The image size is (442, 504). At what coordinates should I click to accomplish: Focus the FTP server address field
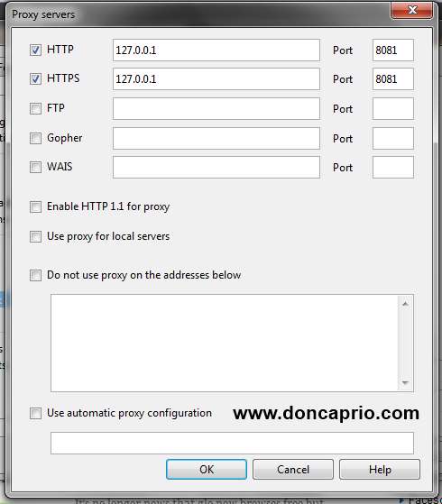[x=216, y=108]
